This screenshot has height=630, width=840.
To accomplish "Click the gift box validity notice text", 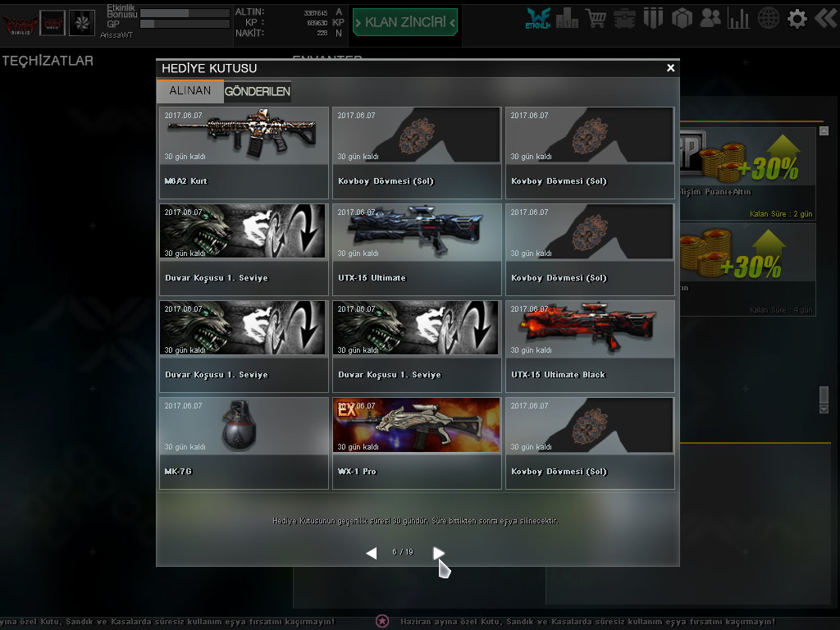I will [416, 521].
